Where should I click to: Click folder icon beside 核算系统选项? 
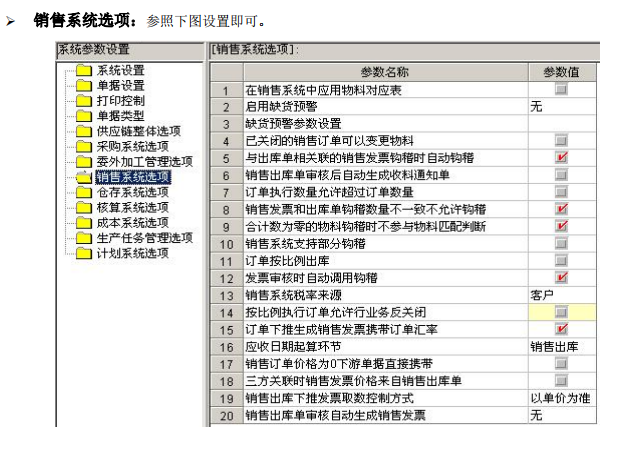pyautogui.click(x=84, y=207)
